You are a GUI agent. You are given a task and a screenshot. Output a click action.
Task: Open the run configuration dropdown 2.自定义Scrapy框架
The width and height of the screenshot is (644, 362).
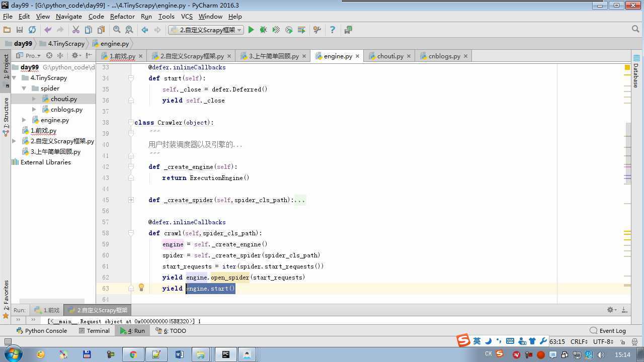point(206,30)
